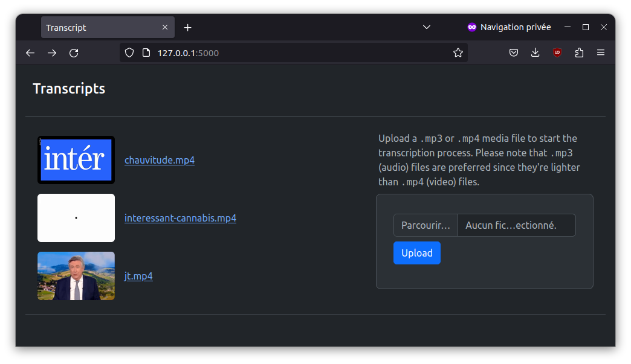Screen dimensions: 631x364
Task: Reload the current page
Action: coord(74,53)
